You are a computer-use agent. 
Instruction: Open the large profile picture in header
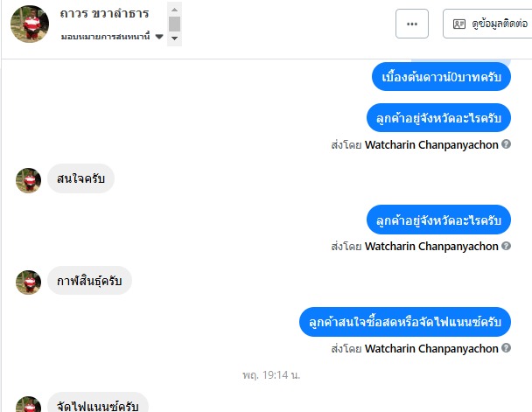30,24
